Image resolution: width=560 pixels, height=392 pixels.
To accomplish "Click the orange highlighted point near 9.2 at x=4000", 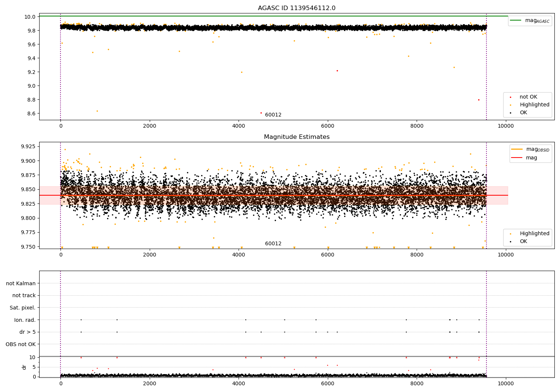I will (x=242, y=72).
